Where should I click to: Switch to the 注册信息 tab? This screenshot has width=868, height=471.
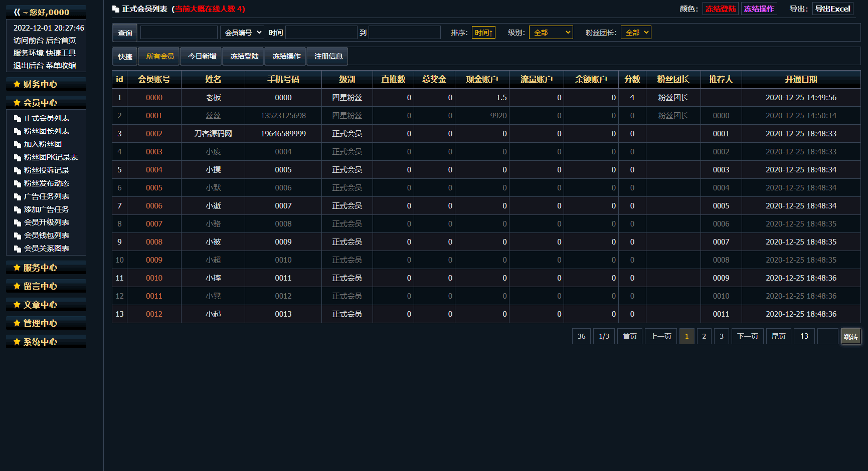tap(328, 56)
